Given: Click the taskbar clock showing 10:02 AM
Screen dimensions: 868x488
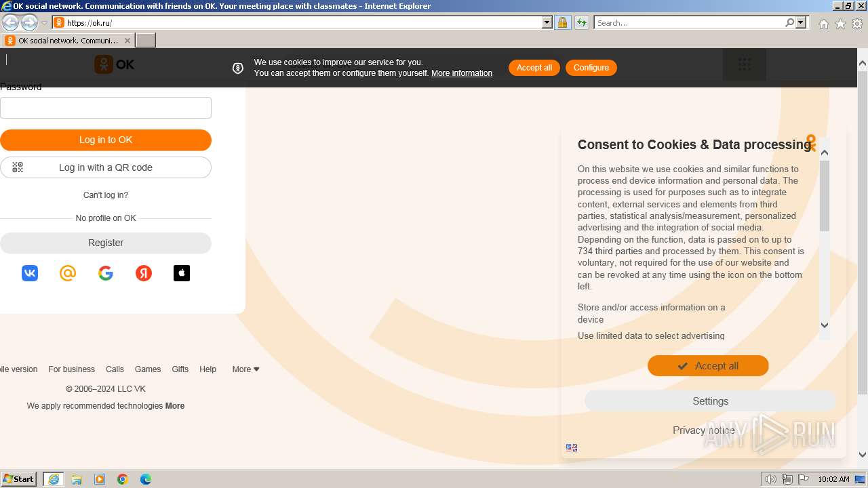Looking at the screenshot, I should coord(833,479).
